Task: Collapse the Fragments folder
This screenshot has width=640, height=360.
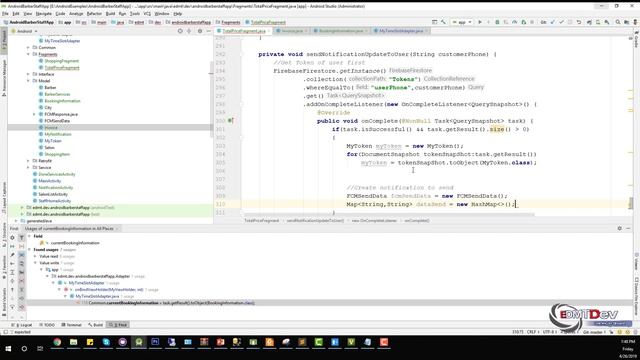Action: tap(28, 54)
